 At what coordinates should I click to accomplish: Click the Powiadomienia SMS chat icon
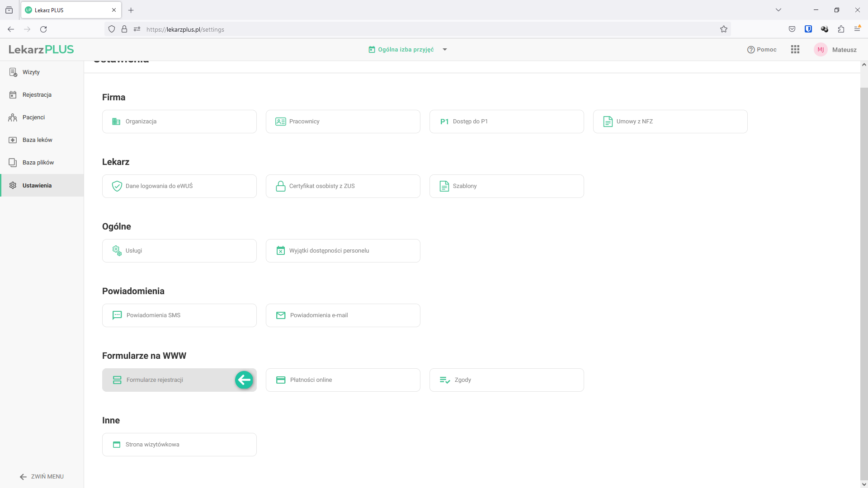117,315
